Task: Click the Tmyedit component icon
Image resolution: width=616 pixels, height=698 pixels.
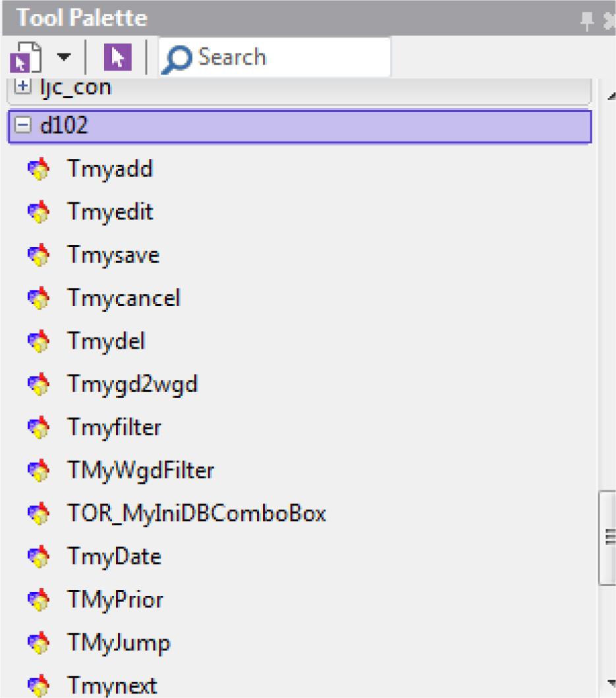Action: coord(37,212)
